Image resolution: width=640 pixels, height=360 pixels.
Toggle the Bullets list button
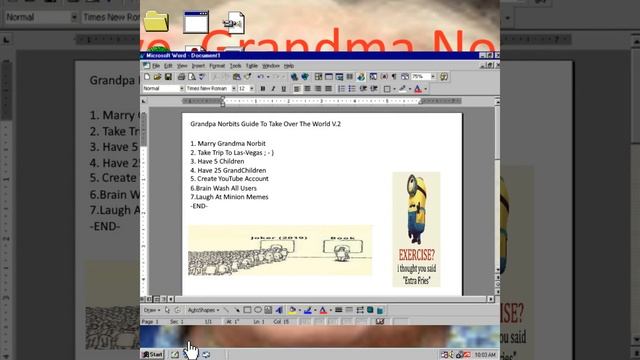click(x=352, y=89)
